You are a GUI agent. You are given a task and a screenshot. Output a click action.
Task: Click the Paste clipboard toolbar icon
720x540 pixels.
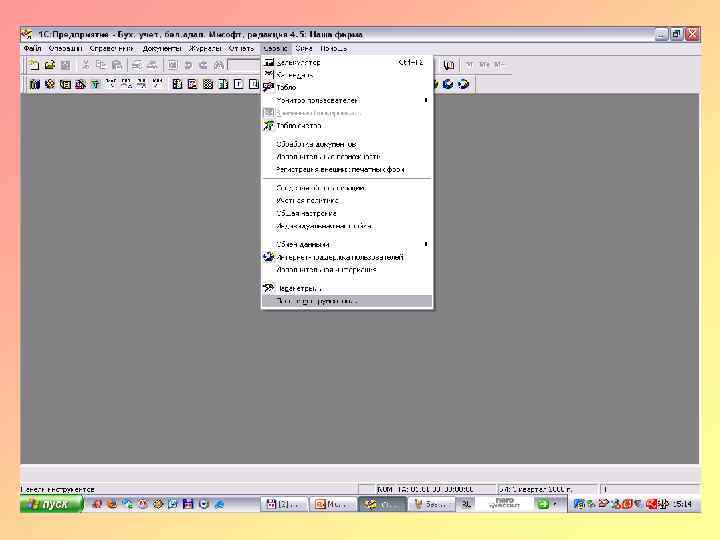tap(117, 65)
